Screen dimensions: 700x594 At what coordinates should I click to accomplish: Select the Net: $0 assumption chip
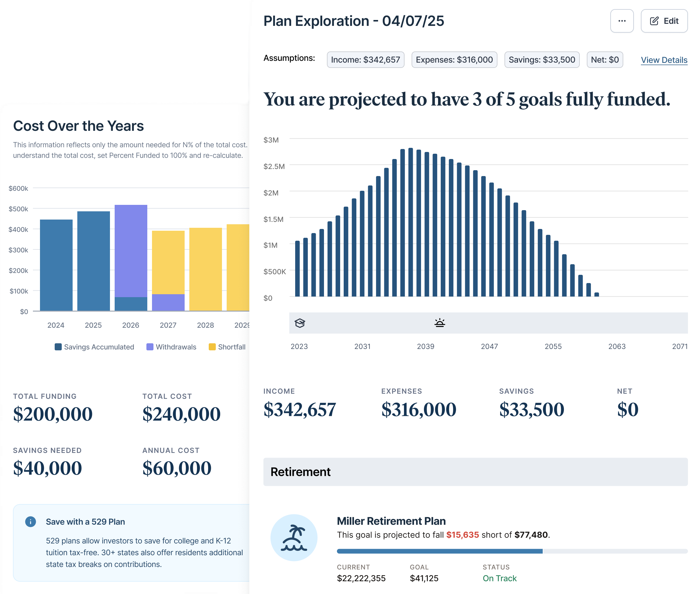(x=605, y=60)
